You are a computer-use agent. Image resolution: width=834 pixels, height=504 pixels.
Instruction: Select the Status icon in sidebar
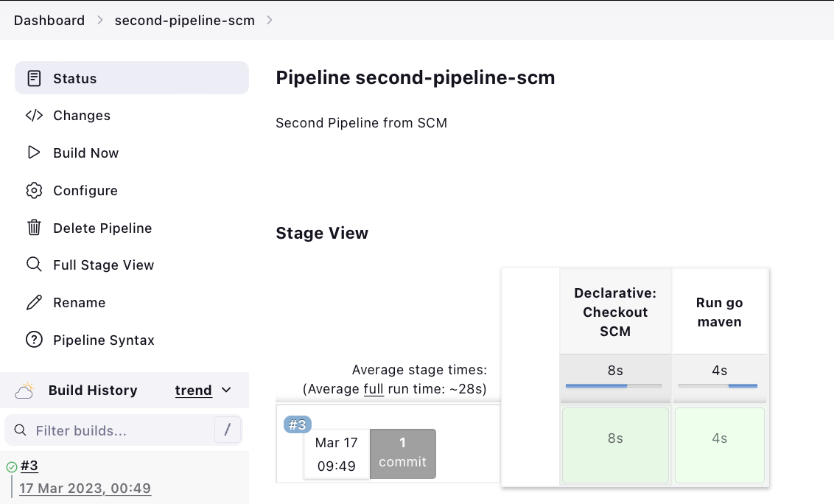pyautogui.click(x=34, y=77)
